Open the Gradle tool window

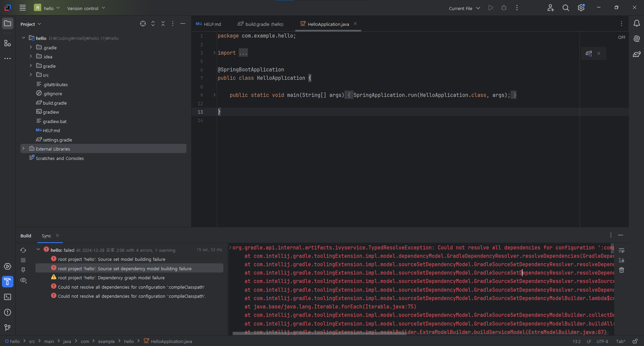coord(637,54)
